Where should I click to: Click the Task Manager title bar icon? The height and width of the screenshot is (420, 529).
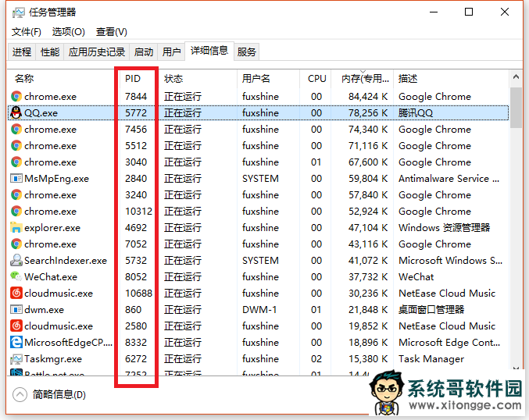[18, 12]
